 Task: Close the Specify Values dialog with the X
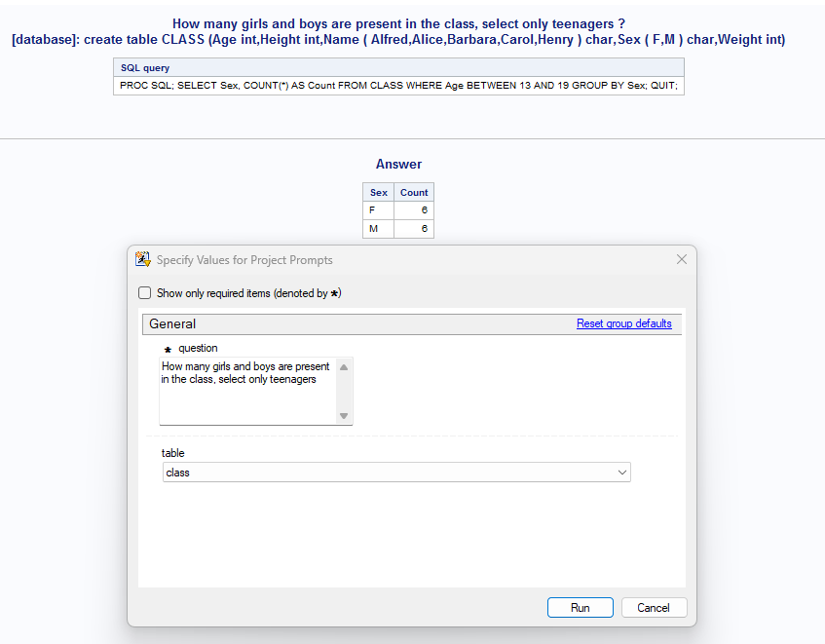(681, 259)
